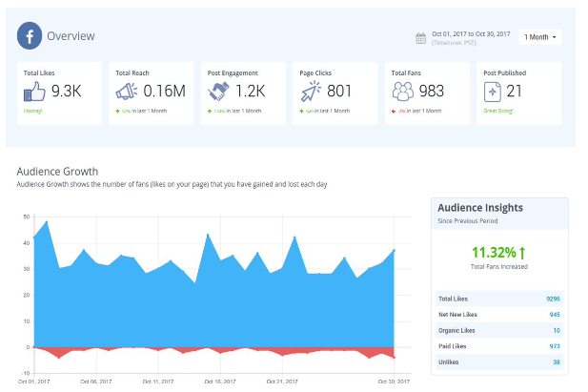Click the Total Likes 9296 row
The width and height of the screenshot is (588, 392).
(x=498, y=299)
